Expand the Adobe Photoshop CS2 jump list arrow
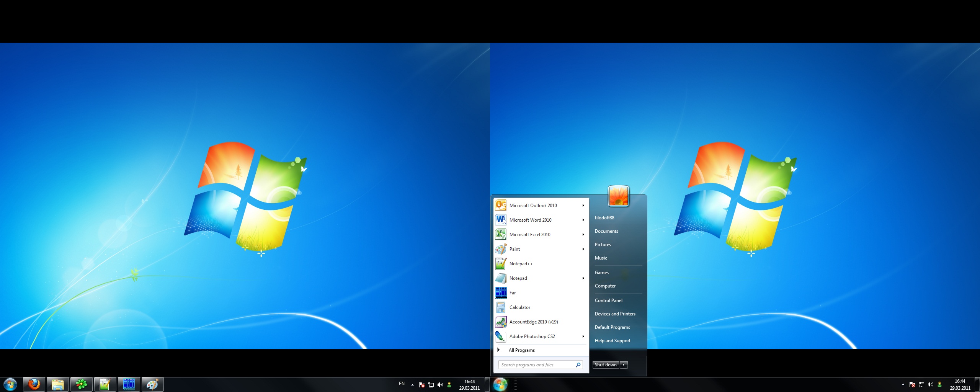Screen dimensions: 980x392 tap(583, 336)
